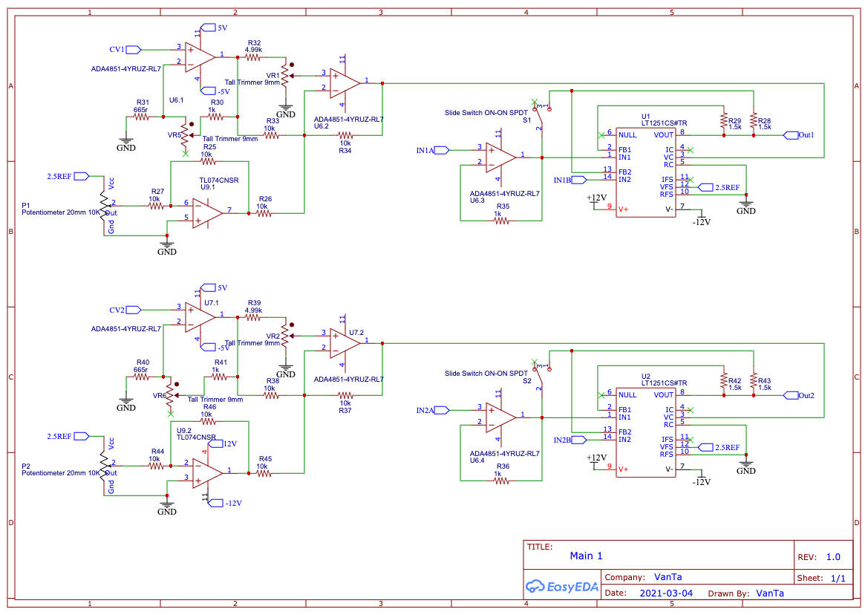868x615 pixels.
Task: Select the R34 10k resistor
Action: pos(345,135)
